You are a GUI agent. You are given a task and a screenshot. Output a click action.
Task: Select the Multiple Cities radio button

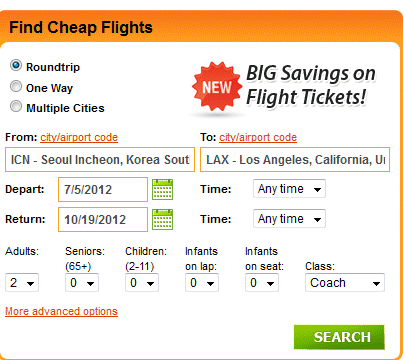tap(16, 106)
